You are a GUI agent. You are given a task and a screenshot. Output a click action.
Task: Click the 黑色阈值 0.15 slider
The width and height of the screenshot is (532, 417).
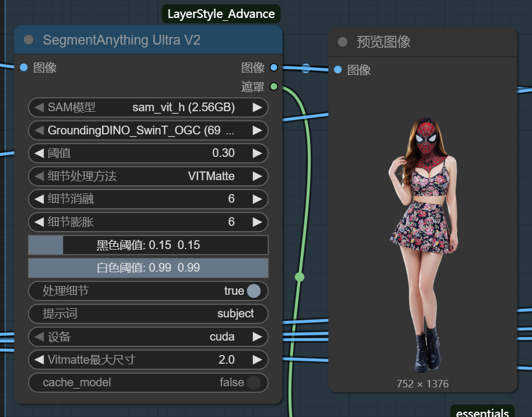click(148, 245)
